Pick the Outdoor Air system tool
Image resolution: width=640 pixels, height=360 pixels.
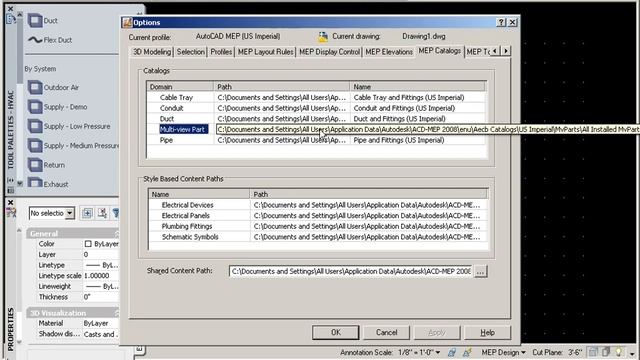(x=53, y=87)
